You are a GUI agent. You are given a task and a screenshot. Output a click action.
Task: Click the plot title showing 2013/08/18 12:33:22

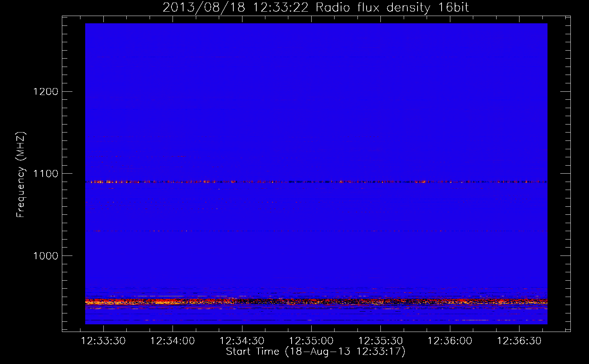coord(316,7)
